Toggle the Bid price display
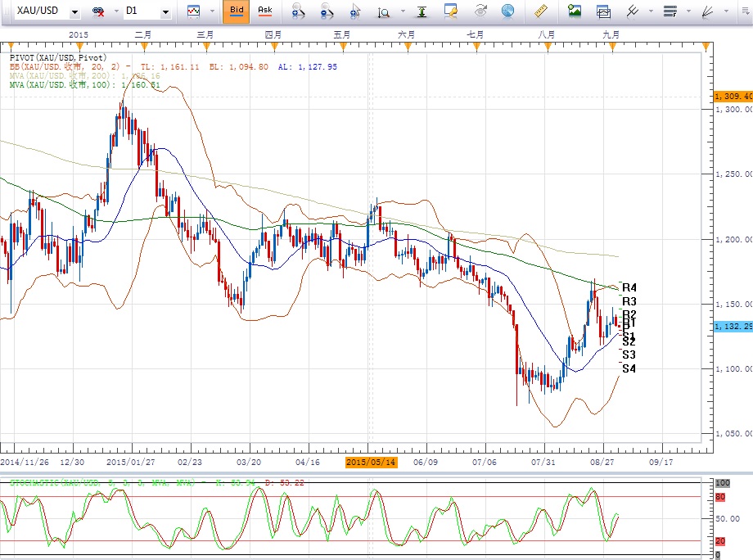 pyautogui.click(x=236, y=11)
